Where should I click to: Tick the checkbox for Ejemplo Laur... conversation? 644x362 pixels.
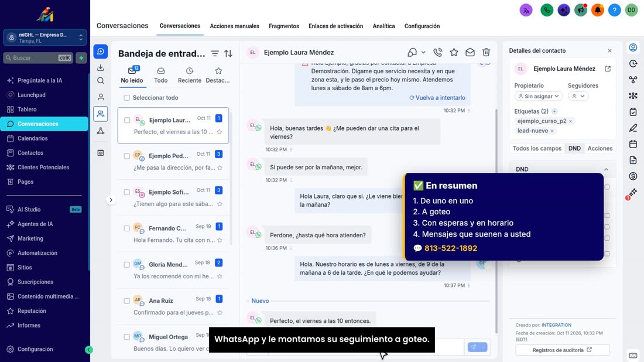[127, 121]
